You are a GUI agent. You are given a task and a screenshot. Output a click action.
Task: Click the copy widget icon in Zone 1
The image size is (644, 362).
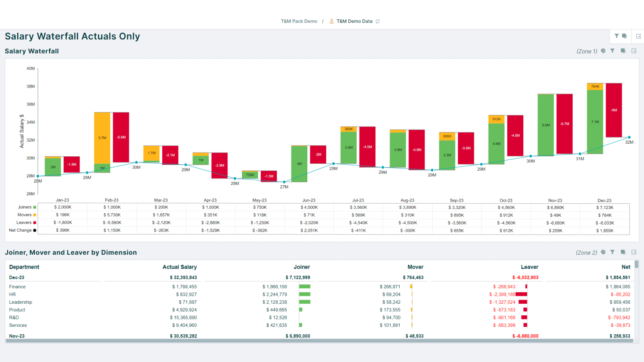pyautogui.click(x=623, y=51)
